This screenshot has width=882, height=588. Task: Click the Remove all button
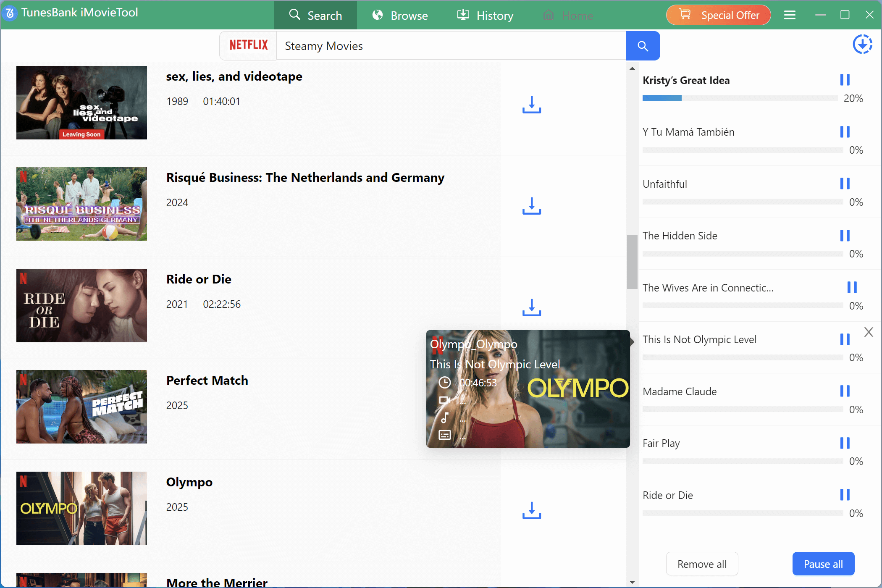pos(702,564)
